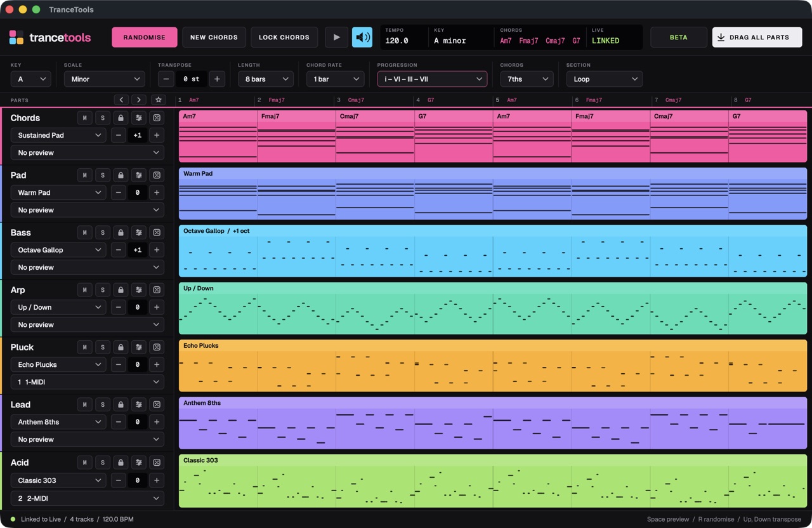Click the NEW CHORDS button
812x528 pixels.
[214, 37]
